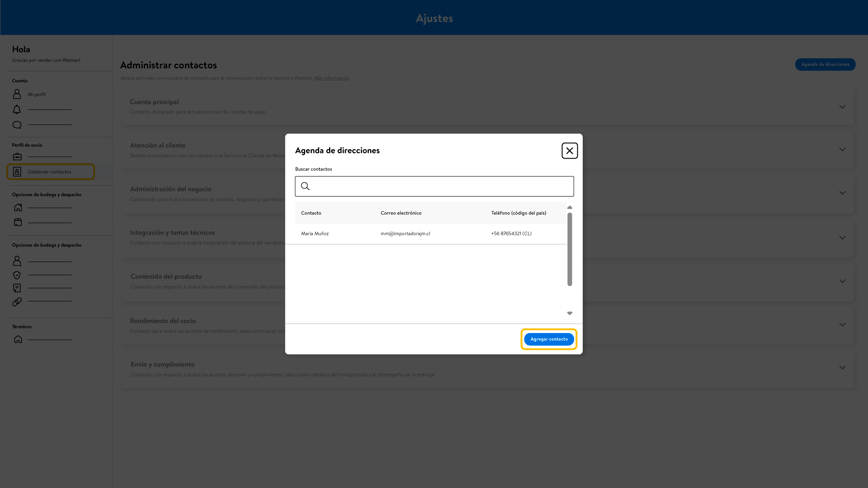Expand the Cuenta principal section chevron
Viewport: 868px width, 488px height.
click(842, 107)
